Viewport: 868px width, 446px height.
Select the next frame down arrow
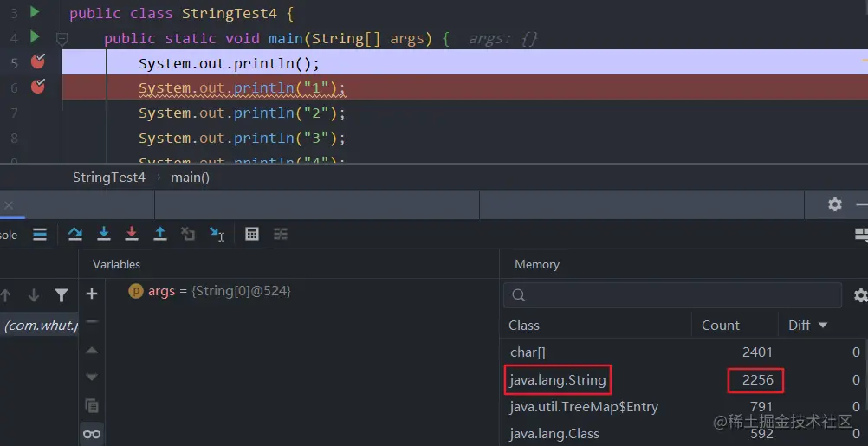point(33,295)
